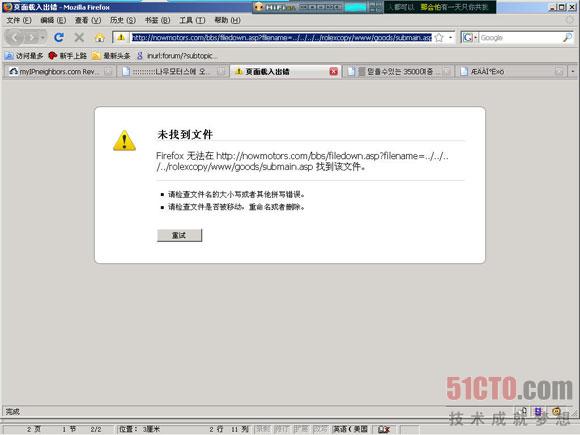Click the Firefox activity throbber icon

click(570, 20)
